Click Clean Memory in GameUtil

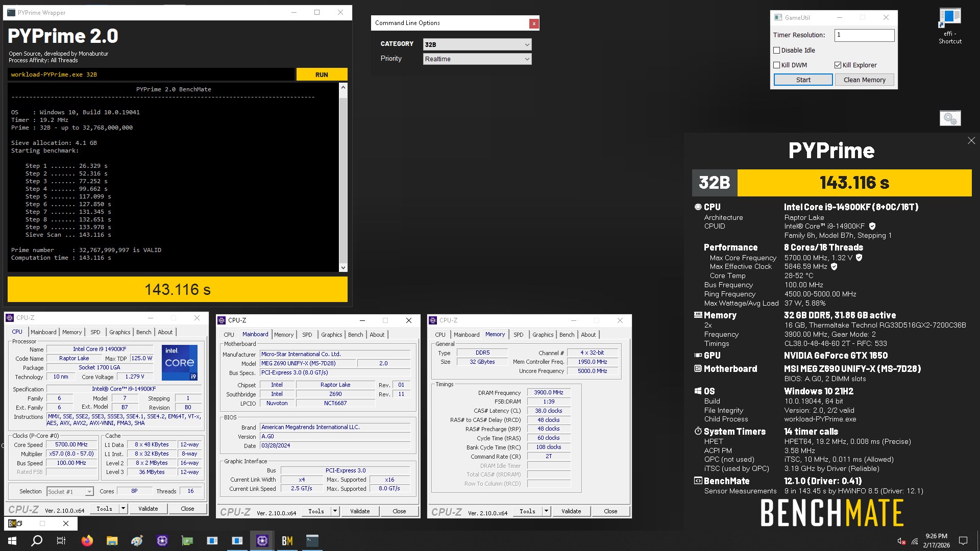864,80
